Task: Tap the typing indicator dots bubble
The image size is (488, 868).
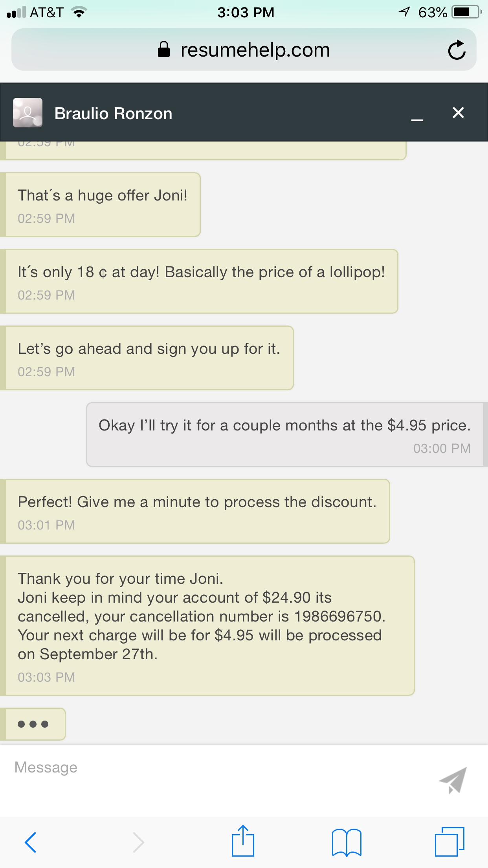Action: [33, 724]
